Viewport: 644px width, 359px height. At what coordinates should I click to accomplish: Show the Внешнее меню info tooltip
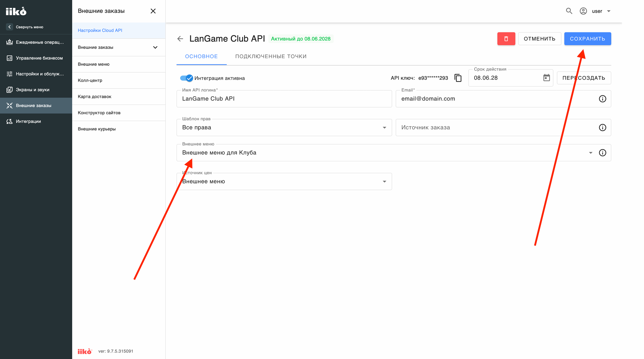(602, 153)
